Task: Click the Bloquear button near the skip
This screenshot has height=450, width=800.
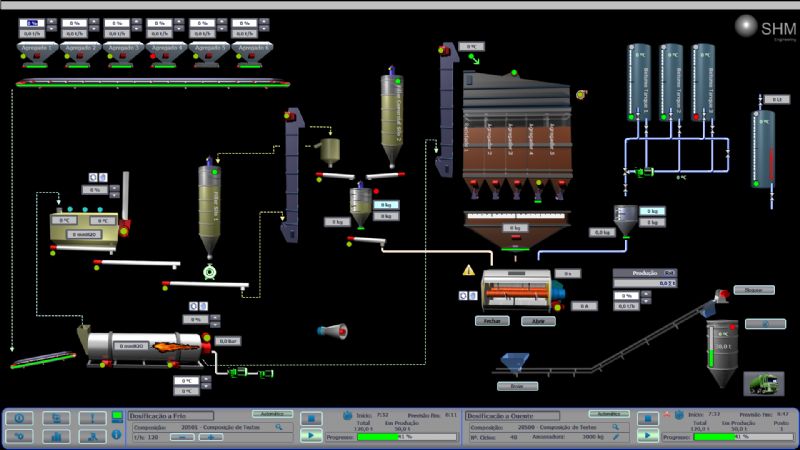Action: [753, 290]
